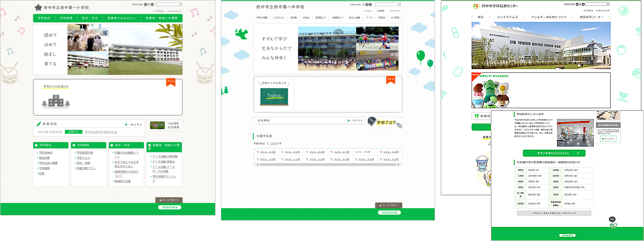Open 学校だより link in the 学校経営 box
The width and height of the screenshot is (644, 241).
[83, 158]
